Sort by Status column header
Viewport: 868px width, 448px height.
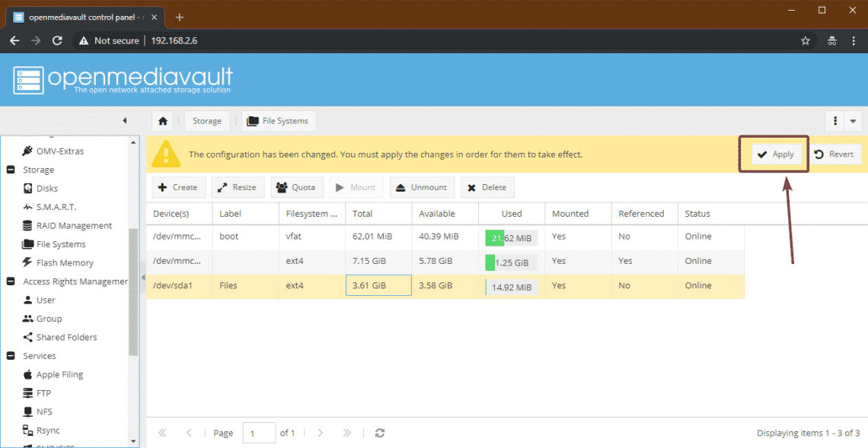pos(711,214)
